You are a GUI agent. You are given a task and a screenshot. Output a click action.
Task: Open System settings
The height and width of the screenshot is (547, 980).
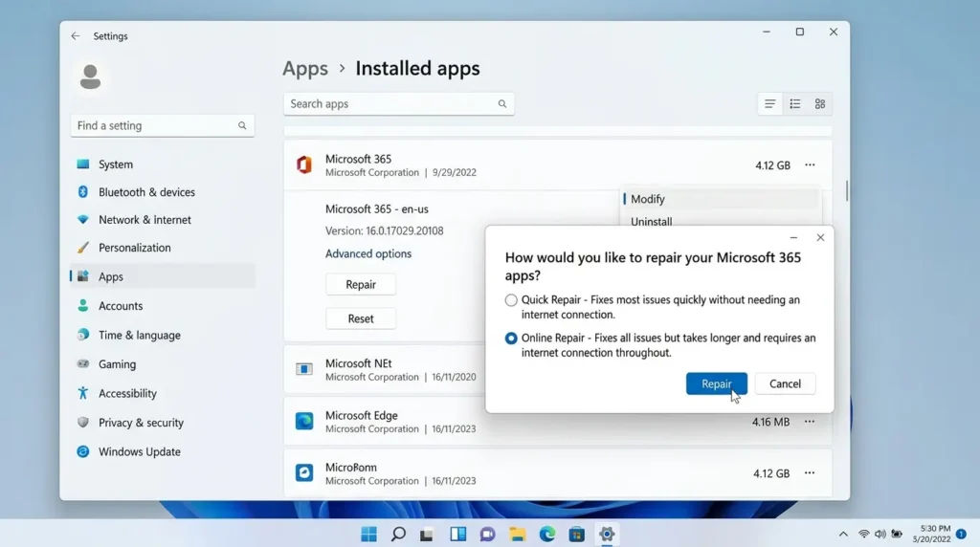[163, 164]
